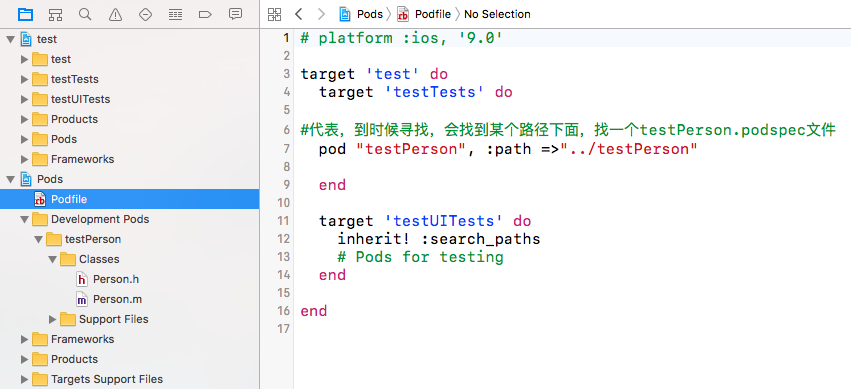The height and width of the screenshot is (389, 851).
Task: Click inherit! :search_paths code line
Action: pos(439,239)
